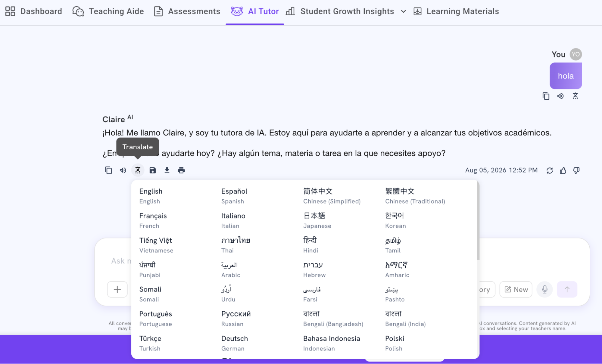Pick Korean from language list
Image resolution: width=602 pixels, height=364 pixels.
[395, 221]
